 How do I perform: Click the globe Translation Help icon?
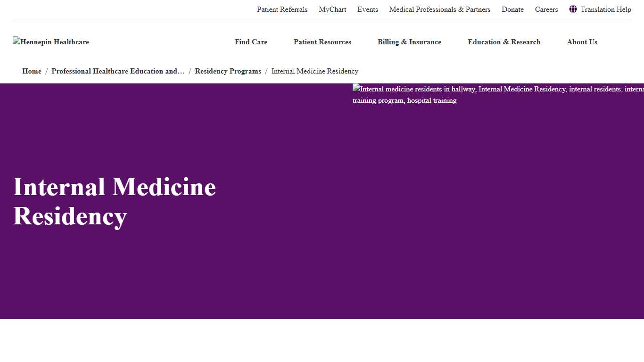pyautogui.click(x=573, y=9)
